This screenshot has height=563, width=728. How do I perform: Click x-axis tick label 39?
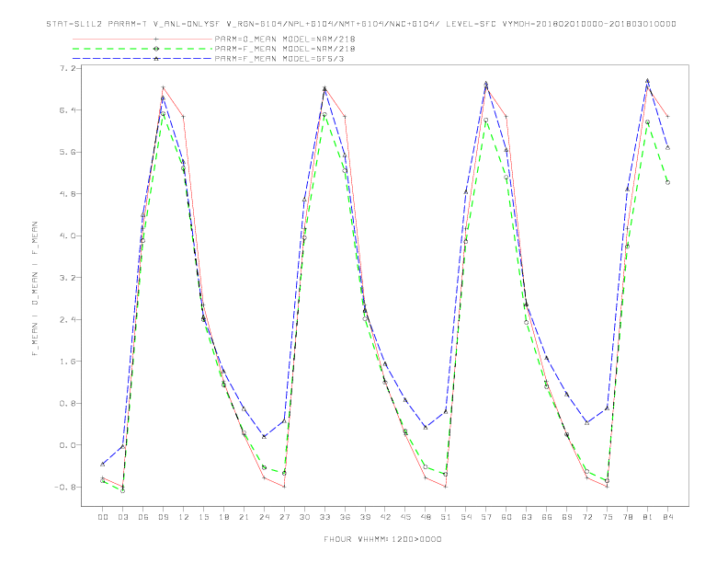[365, 517]
